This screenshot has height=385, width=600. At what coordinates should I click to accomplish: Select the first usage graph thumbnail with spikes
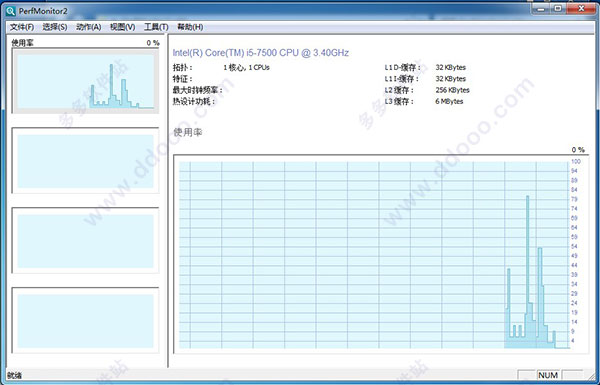[x=85, y=81]
